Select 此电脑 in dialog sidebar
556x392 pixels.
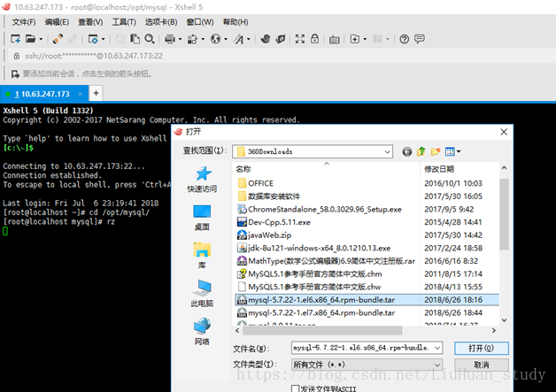pos(202,294)
